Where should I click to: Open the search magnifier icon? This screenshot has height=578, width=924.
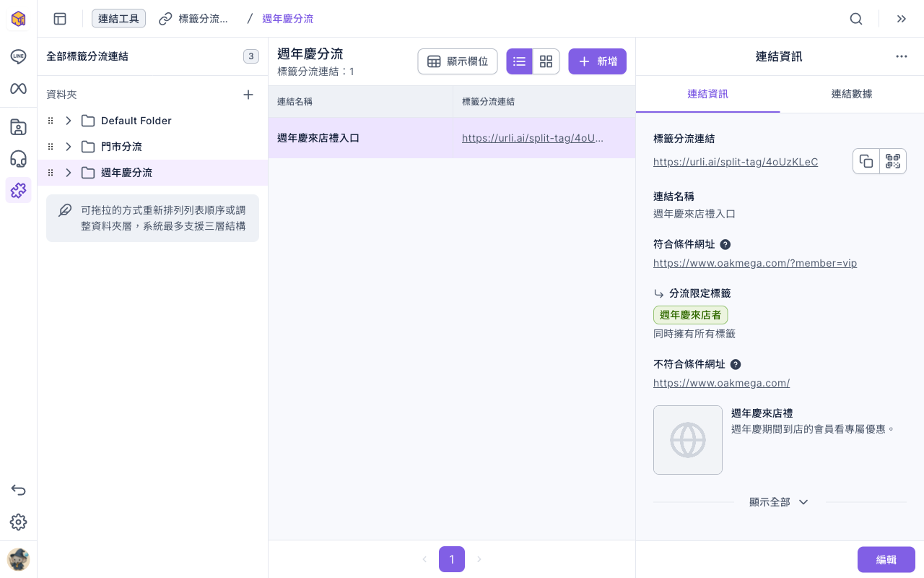(x=856, y=19)
